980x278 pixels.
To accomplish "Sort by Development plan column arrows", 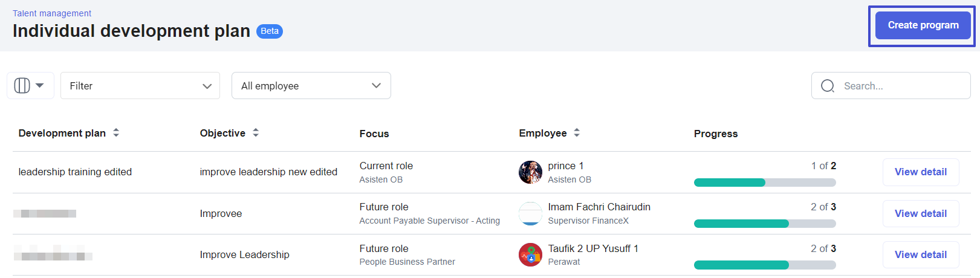I will coord(116,133).
